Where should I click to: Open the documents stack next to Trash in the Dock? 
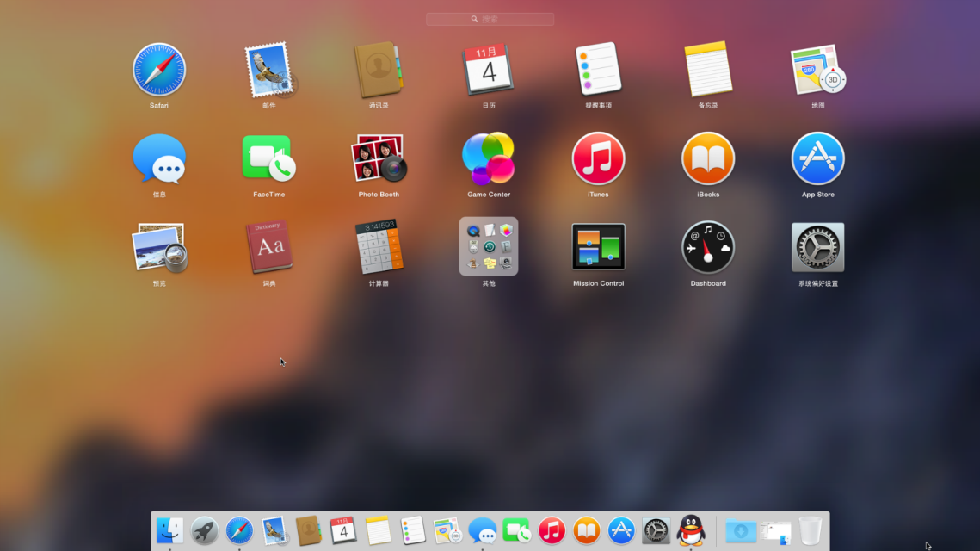(x=775, y=532)
